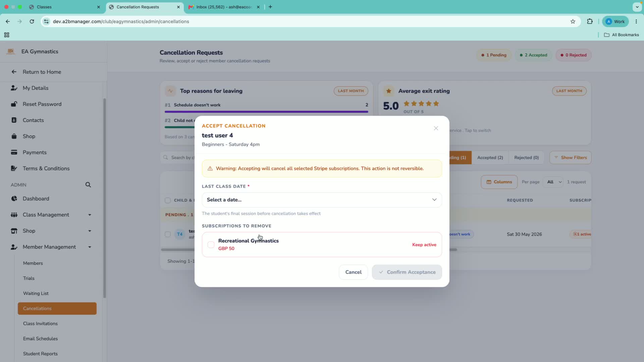Toggle the select-all checkbox in table header

coord(168,200)
